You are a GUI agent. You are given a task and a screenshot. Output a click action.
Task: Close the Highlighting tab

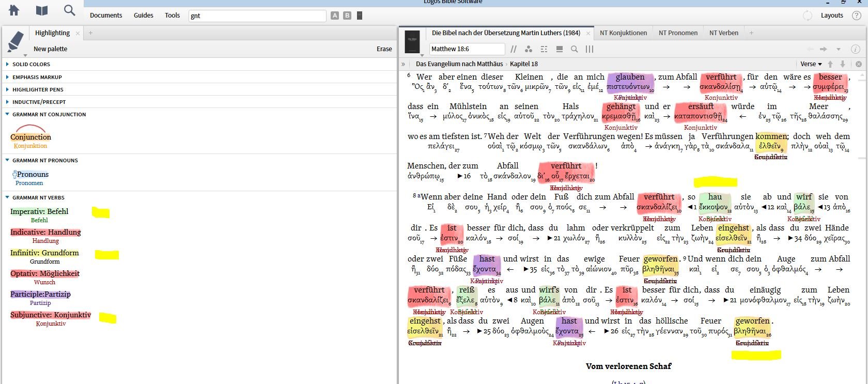78,33
